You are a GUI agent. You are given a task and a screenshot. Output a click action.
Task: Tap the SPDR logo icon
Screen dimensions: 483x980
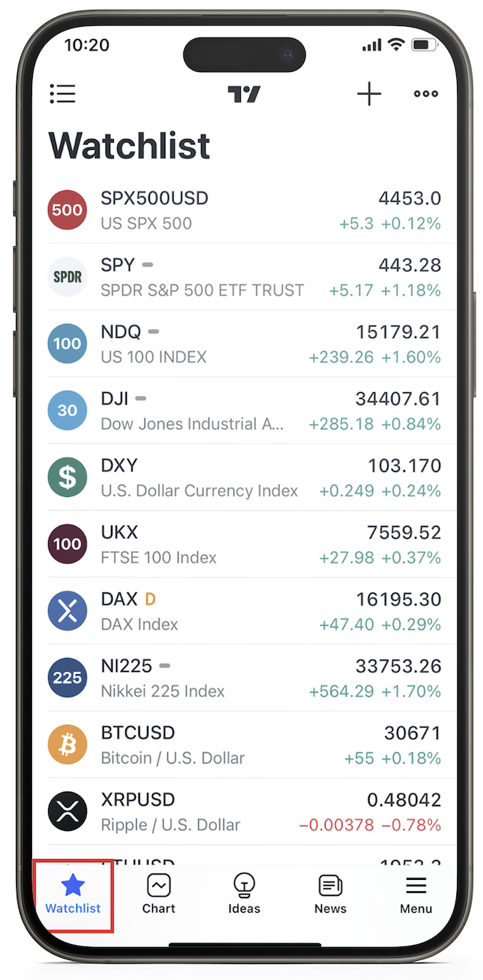coord(67,277)
